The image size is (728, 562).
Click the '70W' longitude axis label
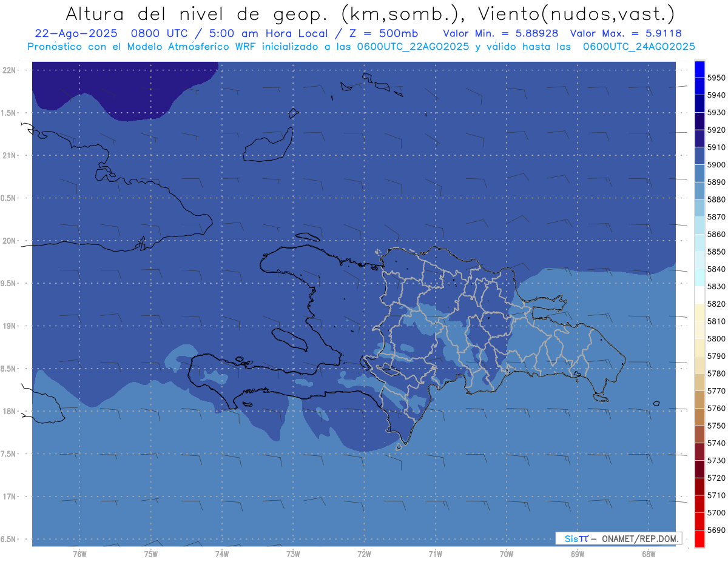[x=506, y=554]
